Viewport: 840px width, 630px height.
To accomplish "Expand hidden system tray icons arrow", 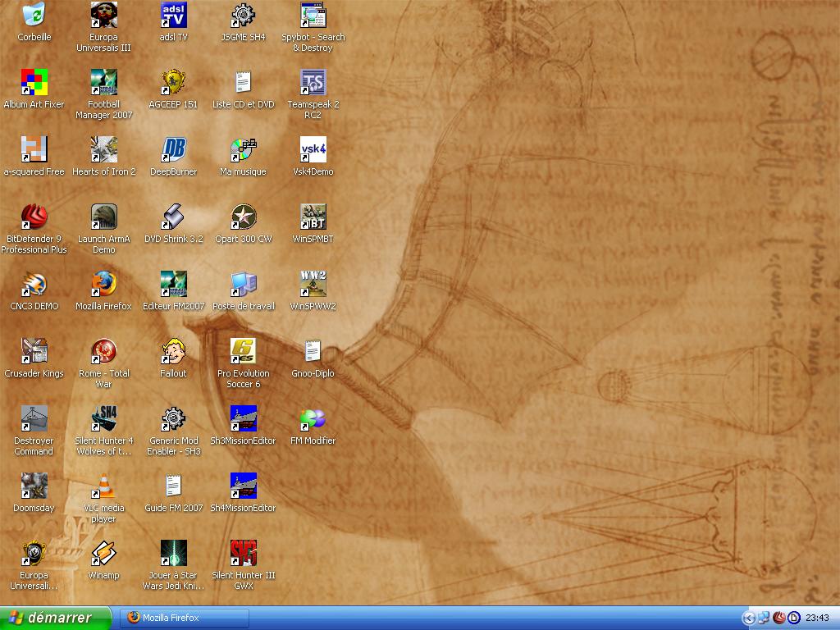I will click(748, 619).
